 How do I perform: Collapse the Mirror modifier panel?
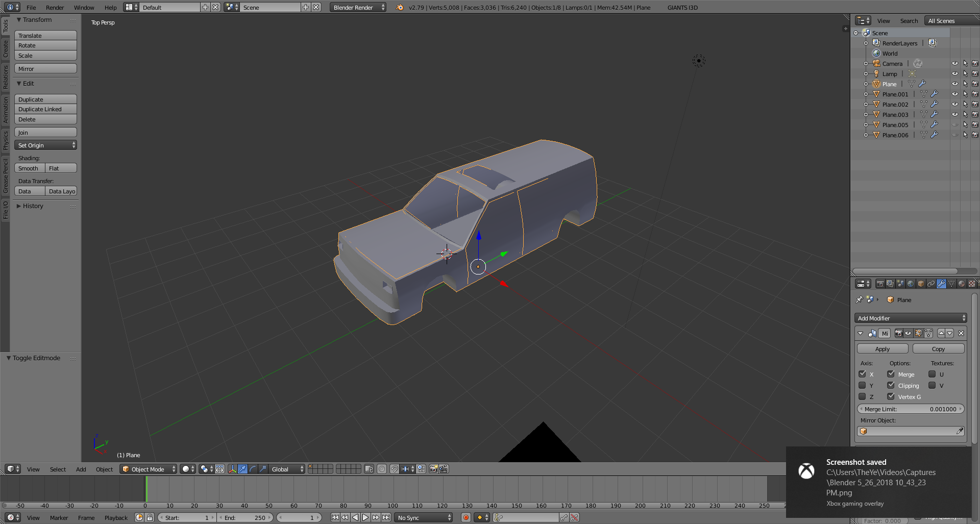(x=861, y=333)
